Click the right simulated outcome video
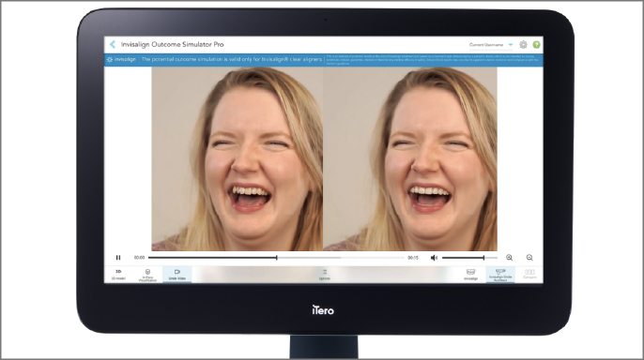644x360 pixels. (410, 158)
